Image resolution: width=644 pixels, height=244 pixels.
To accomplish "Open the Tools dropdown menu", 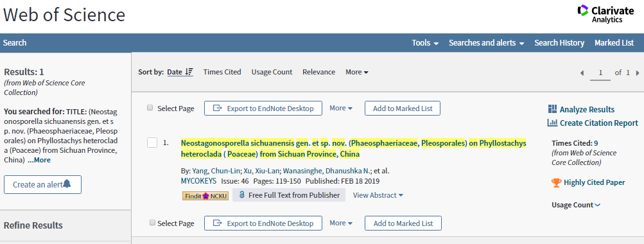I will (425, 43).
